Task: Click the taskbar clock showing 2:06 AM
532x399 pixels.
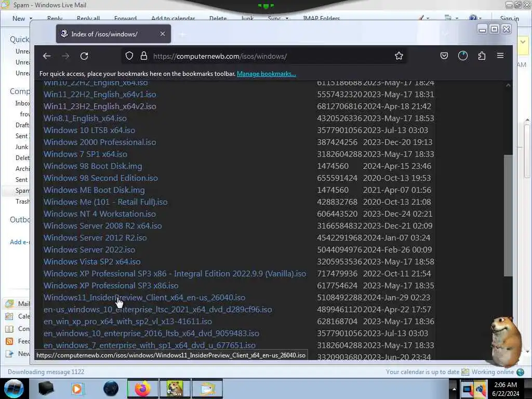Action: (x=506, y=389)
